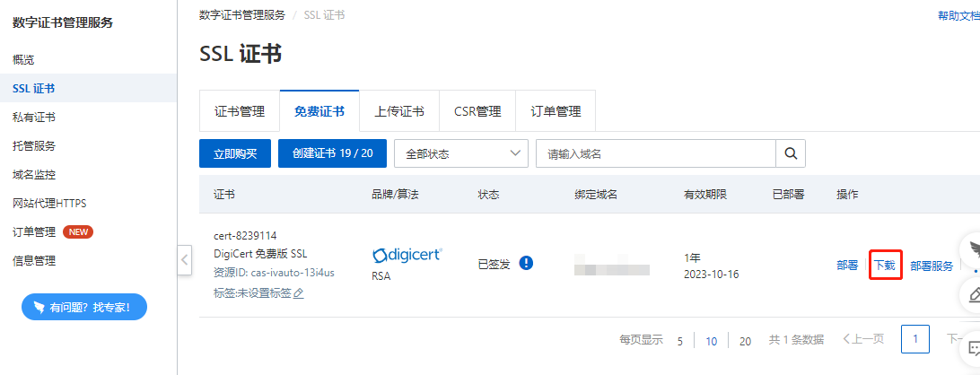Click the blue info icon beside 已签发
Viewport: 980px width, 375px height.
click(526, 263)
